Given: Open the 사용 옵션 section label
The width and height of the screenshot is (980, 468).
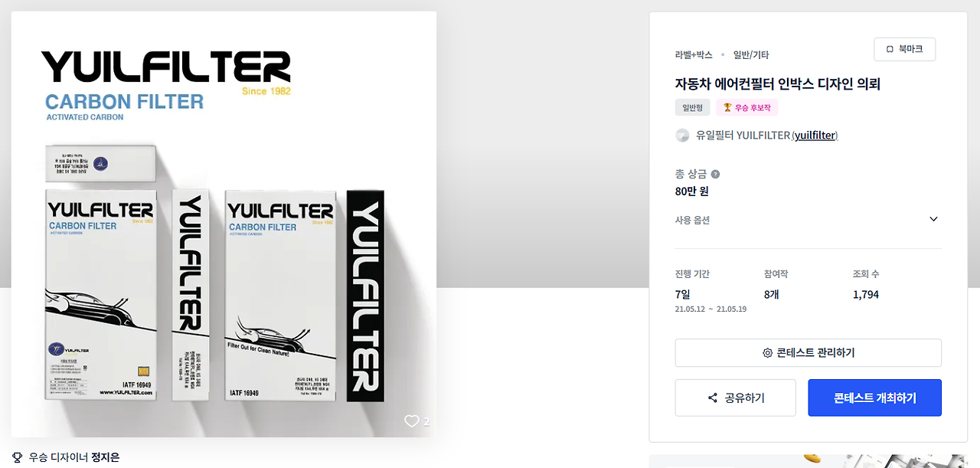Looking at the screenshot, I should pos(692,220).
